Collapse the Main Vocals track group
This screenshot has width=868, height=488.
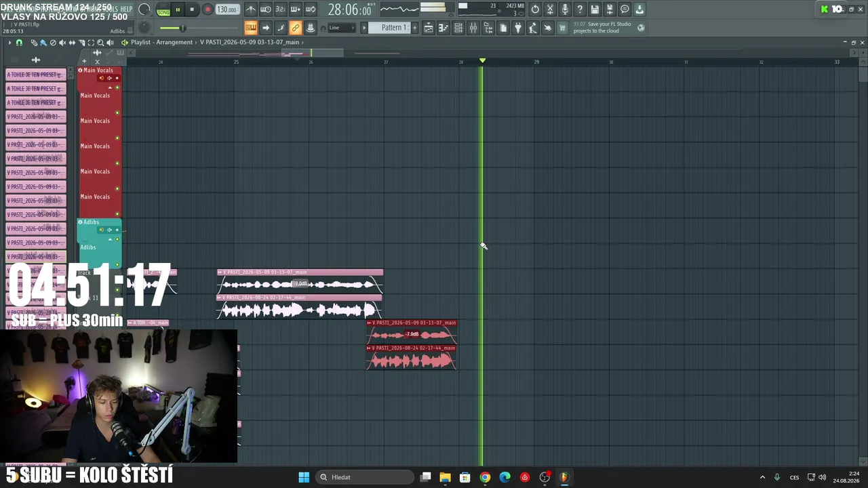110,87
